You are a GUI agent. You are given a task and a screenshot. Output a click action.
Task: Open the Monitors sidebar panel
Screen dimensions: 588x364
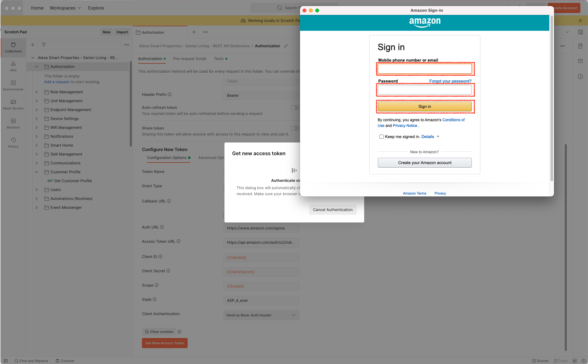[x=13, y=124]
